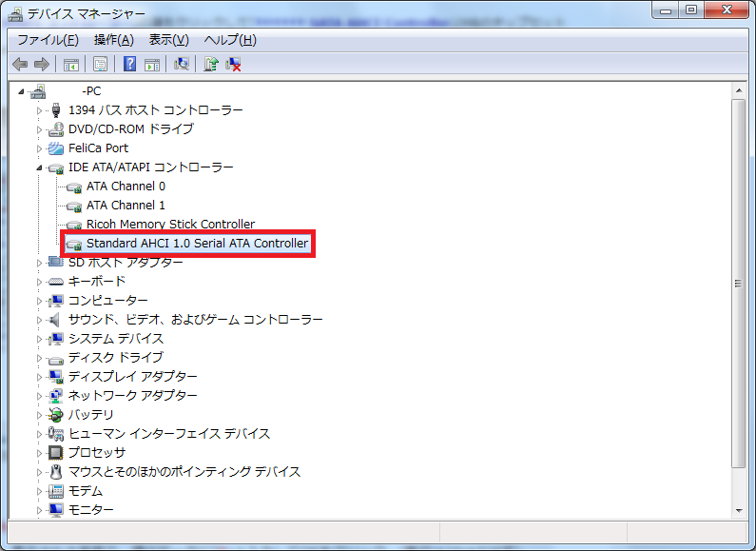
Task: Toggle the console tree pane icon
Action: tap(71, 64)
